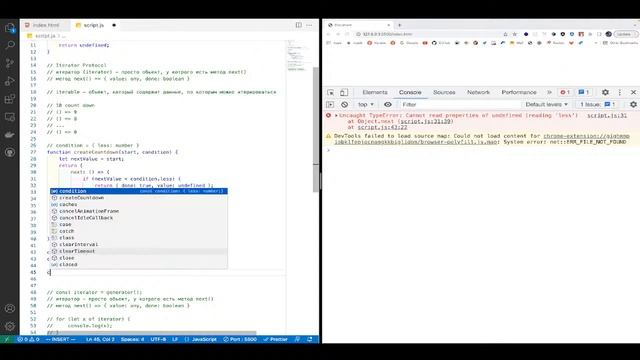
Task: Click the Chrome address bar
Action: point(429,34)
